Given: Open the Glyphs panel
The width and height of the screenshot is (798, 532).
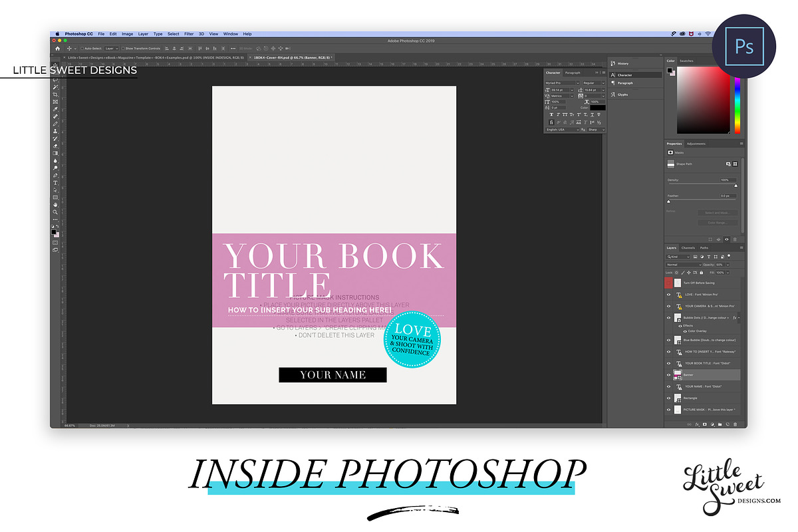Looking at the screenshot, I should tap(622, 94).
